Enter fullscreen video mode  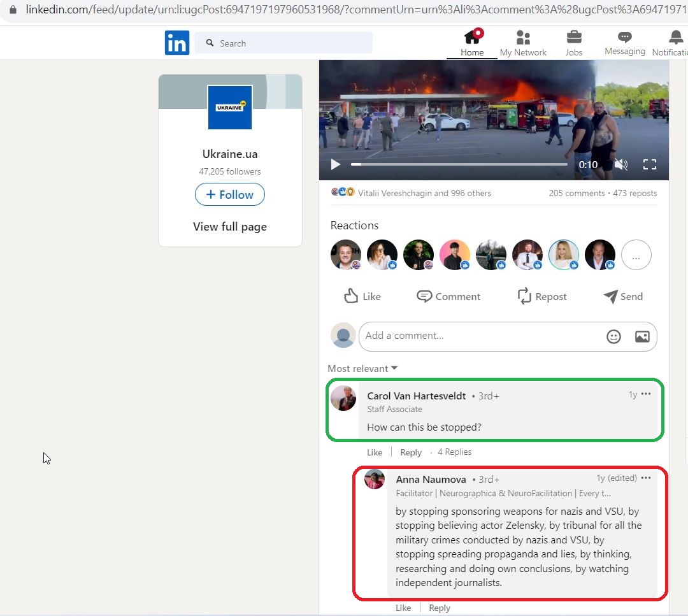point(649,164)
